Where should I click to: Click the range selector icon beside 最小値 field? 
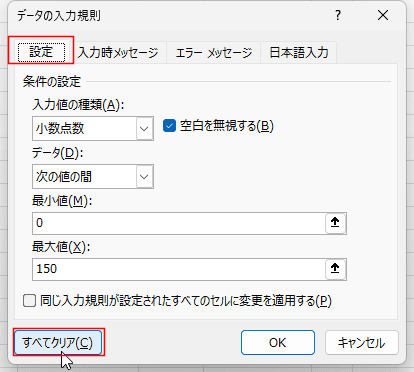[x=335, y=223]
